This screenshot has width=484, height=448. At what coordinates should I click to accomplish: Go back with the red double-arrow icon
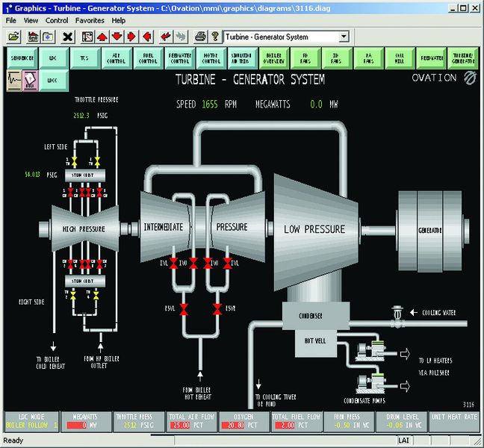click(x=166, y=37)
